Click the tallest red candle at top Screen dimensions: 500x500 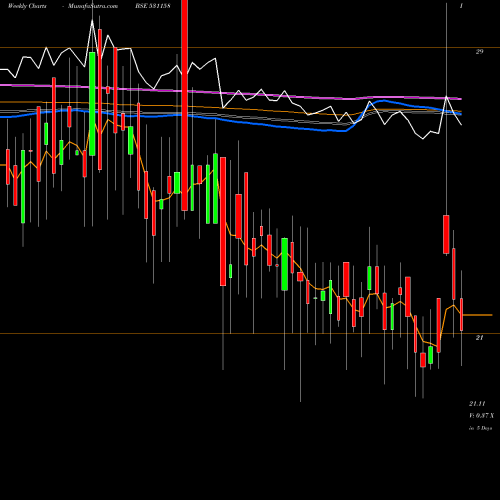tap(185, 105)
